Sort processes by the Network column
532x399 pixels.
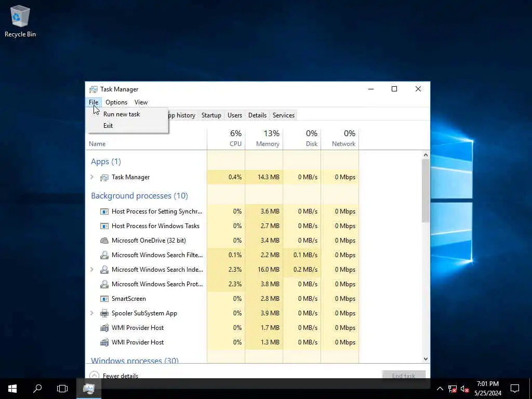pyautogui.click(x=340, y=139)
